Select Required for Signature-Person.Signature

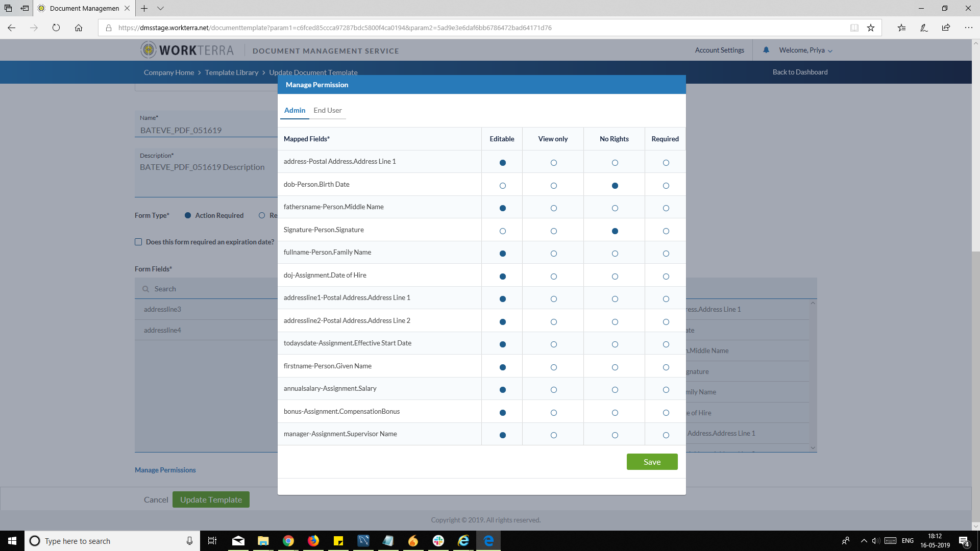tap(666, 231)
